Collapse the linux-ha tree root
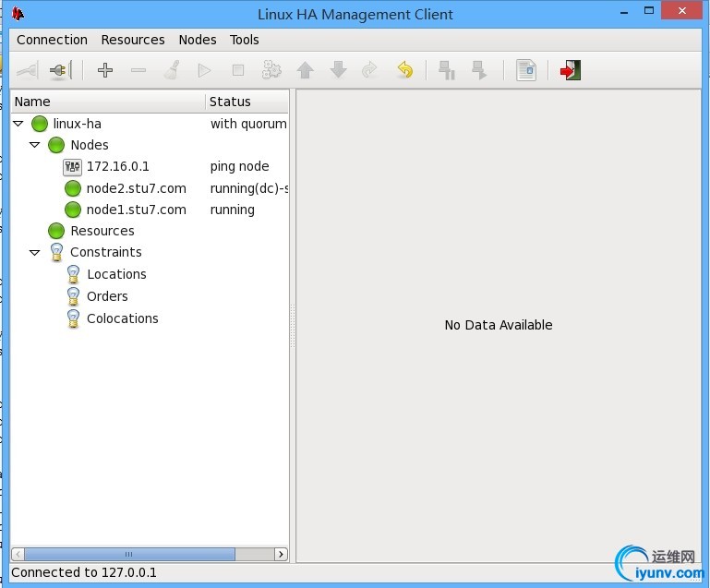Screen dimensions: 710x588 point(18,123)
